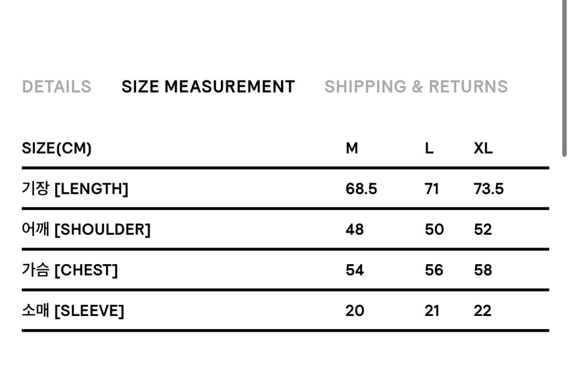Screen dimensions: 571x392
Task: Click the SIZE(CM) header label
Action: pos(57,148)
